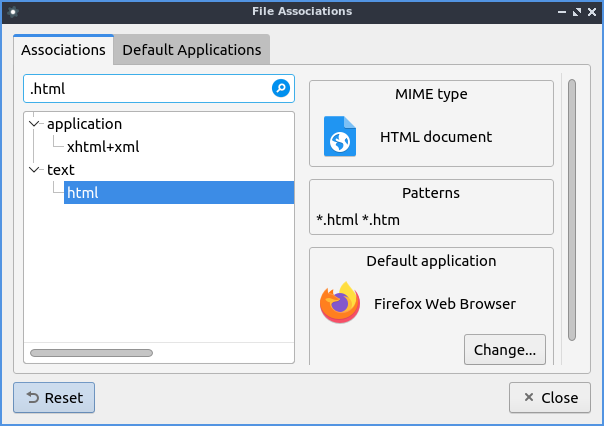Collapse the text tree branch
604x426 pixels.
[x=36, y=170]
